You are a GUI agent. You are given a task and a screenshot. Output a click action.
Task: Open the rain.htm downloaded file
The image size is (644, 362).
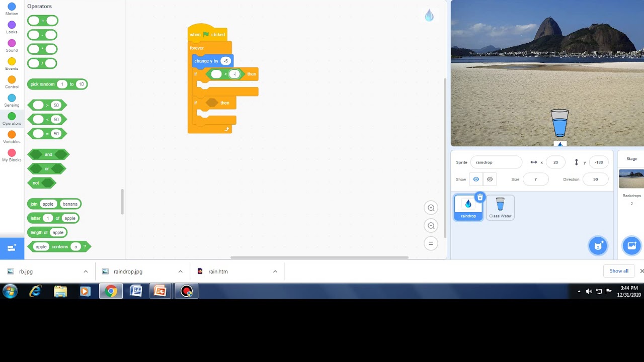[218, 271]
